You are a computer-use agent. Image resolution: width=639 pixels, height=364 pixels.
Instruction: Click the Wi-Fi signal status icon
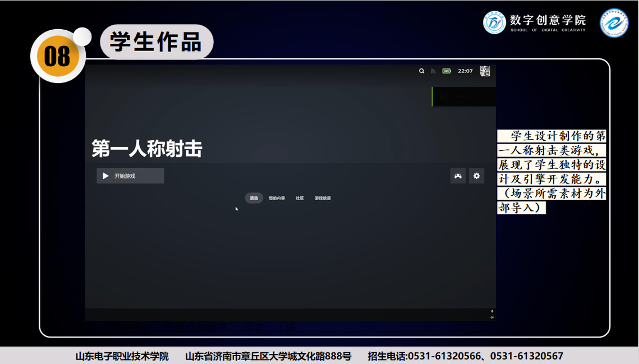[x=433, y=71]
